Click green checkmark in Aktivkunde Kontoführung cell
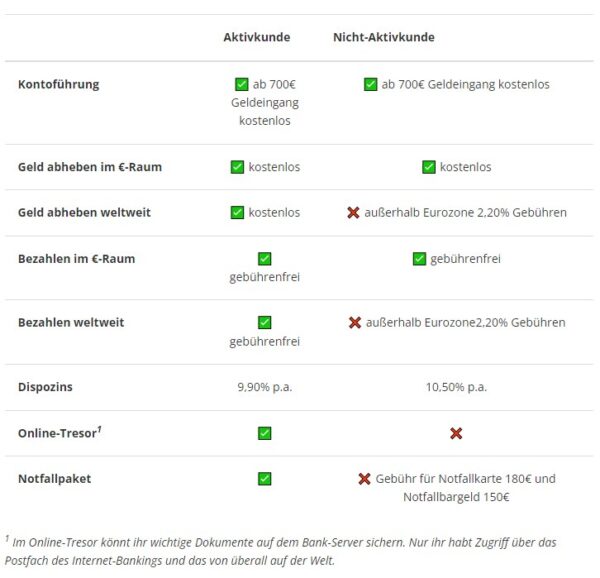600x578 pixels. pyautogui.click(x=241, y=85)
